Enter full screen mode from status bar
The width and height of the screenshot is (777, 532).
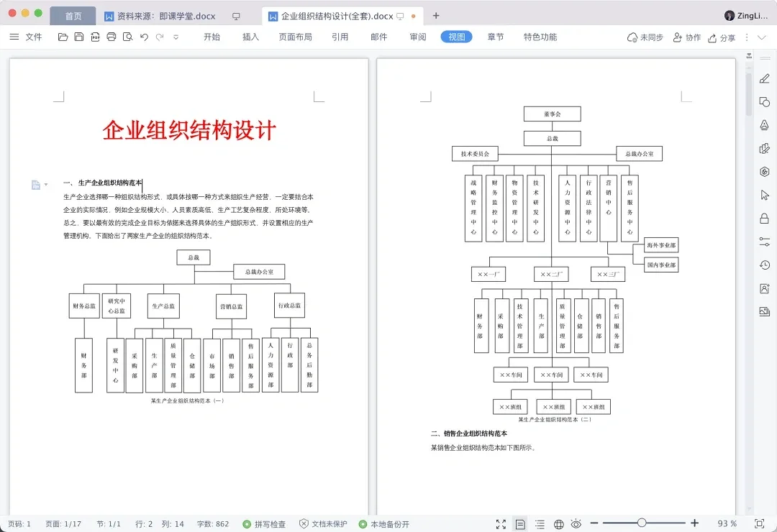coord(501,524)
